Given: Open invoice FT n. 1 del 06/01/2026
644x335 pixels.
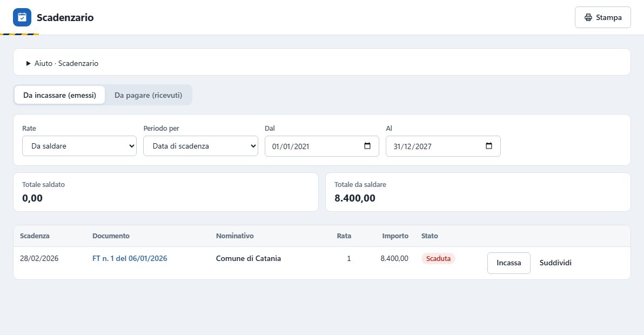Looking at the screenshot, I should [130, 258].
